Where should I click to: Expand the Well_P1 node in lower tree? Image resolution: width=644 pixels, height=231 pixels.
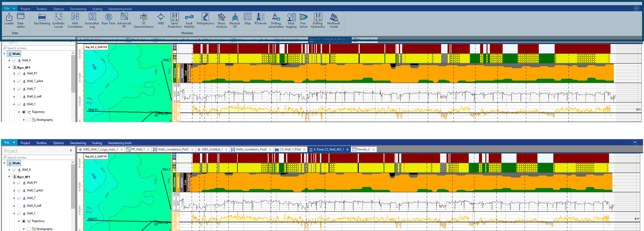click(14, 183)
